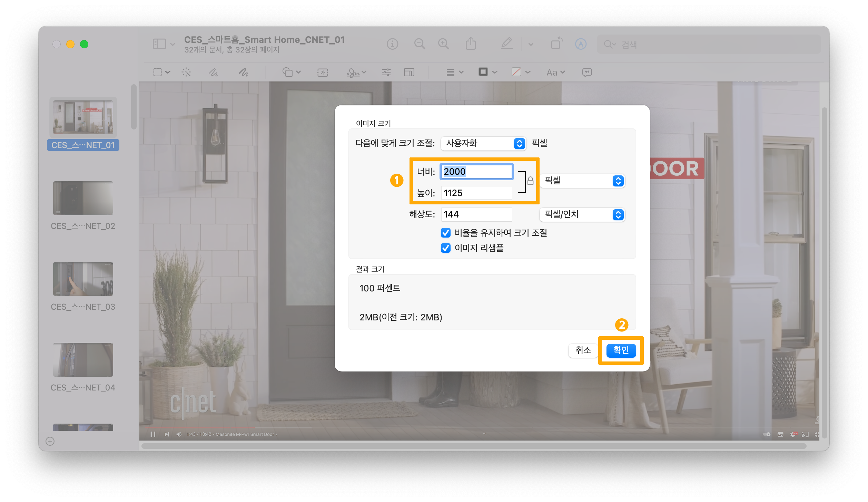Image resolution: width=868 pixels, height=502 pixels.
Task: Toggle the aspect ratio lock icon
Action: [x=531, y=181]
